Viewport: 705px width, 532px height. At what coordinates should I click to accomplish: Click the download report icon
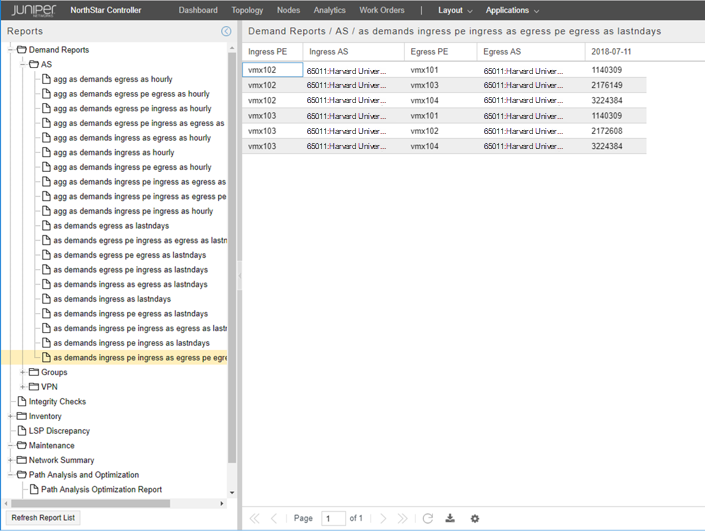click(450, 518)
